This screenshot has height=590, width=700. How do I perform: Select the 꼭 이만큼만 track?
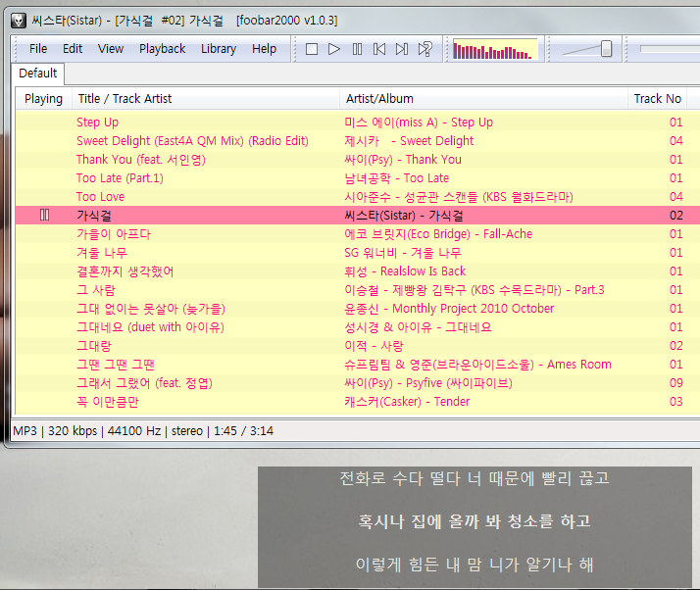pyautogui.click(x=108, y=402)
